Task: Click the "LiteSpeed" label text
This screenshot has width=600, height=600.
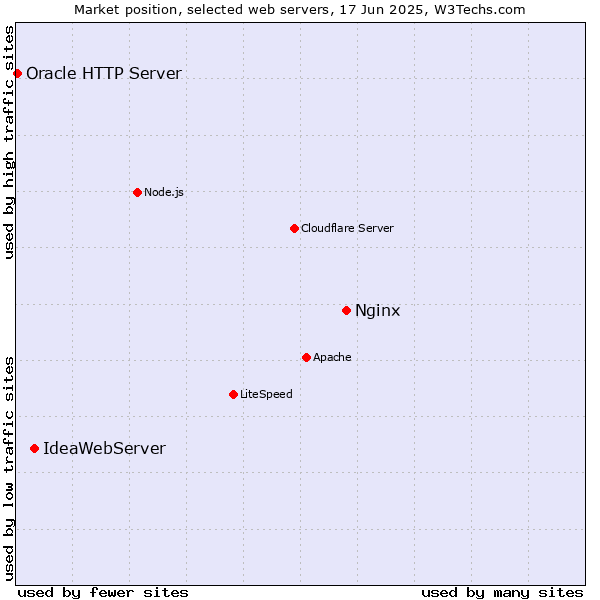Action: [x=266, y=394]
